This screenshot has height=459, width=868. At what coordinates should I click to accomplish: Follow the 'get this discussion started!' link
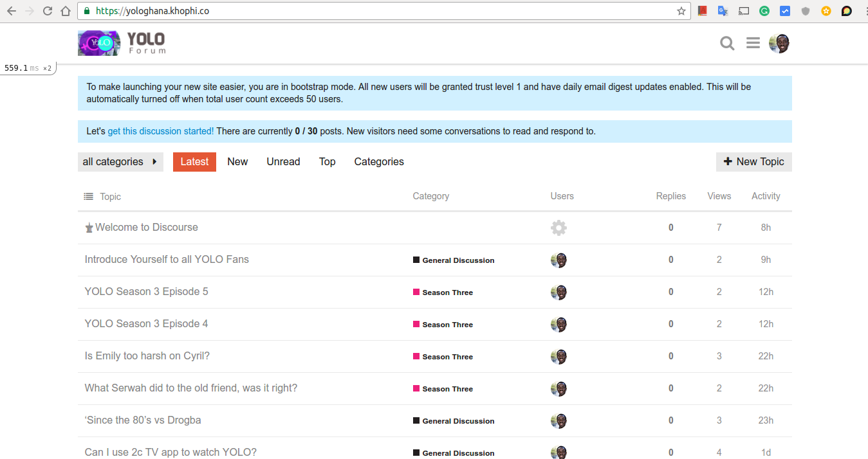[x=160, y=131]
